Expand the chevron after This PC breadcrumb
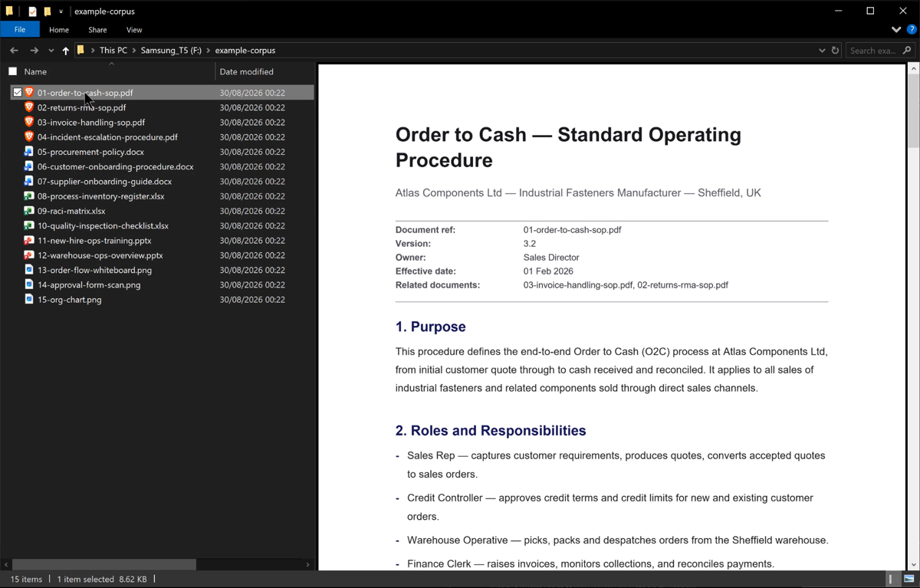 134,51
